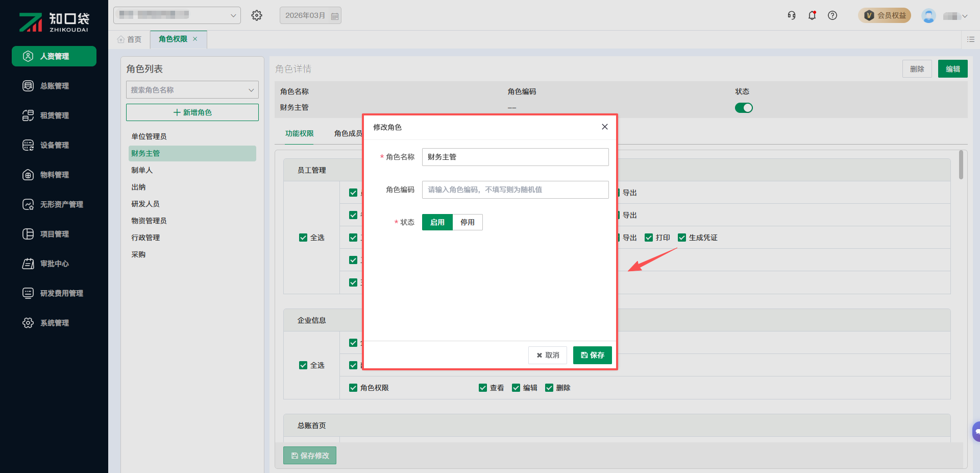
Task: Open the 角色成员 tab
Action: point(348,133)
